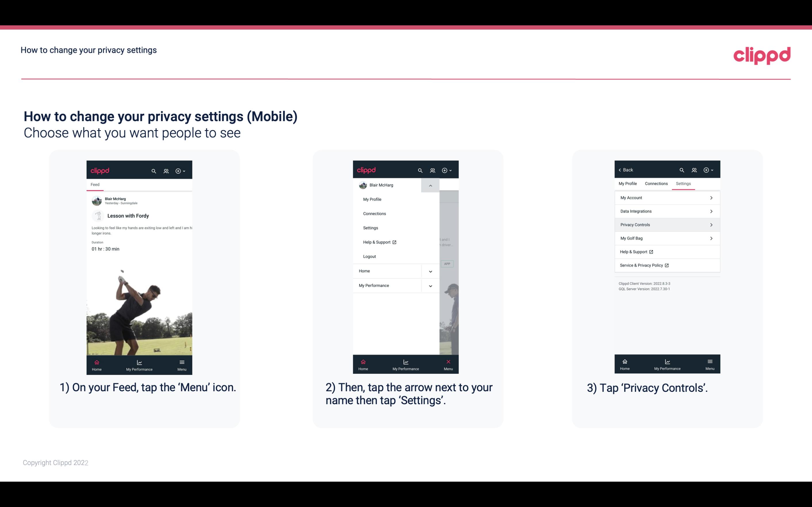Tap the Logout option in the menu
Screen dimensions: 812x507
[x=369, y=256]
